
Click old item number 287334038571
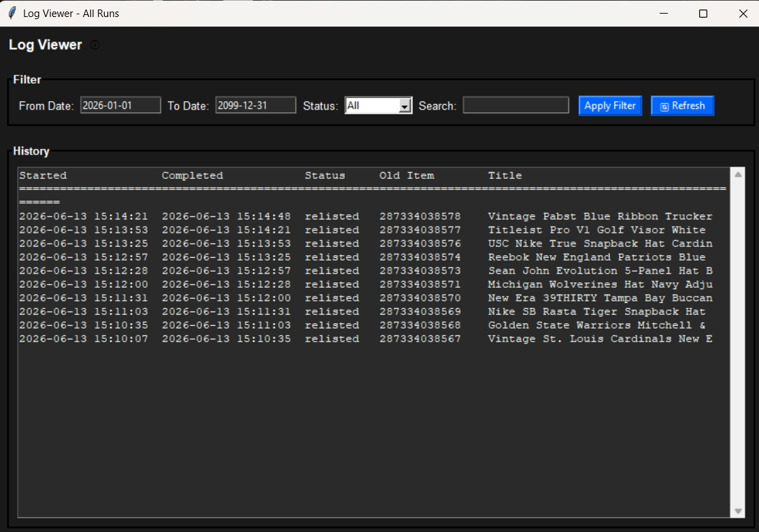[x=420, y=284]
